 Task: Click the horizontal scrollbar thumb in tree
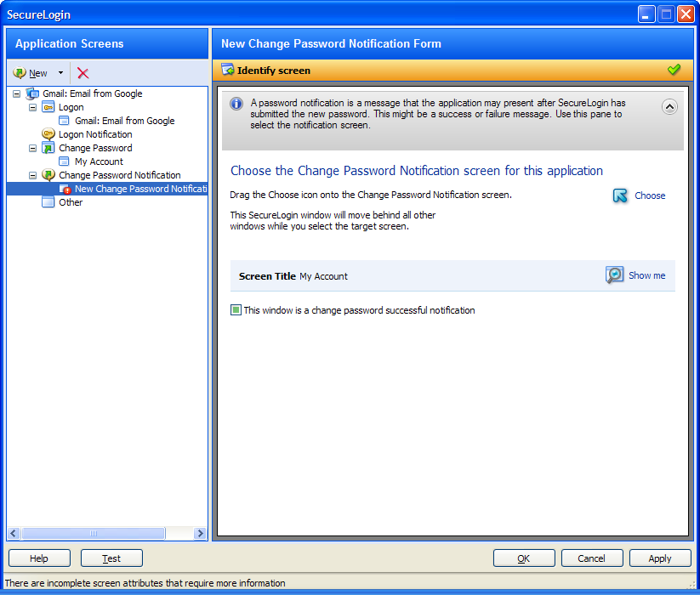pos(94,533)
